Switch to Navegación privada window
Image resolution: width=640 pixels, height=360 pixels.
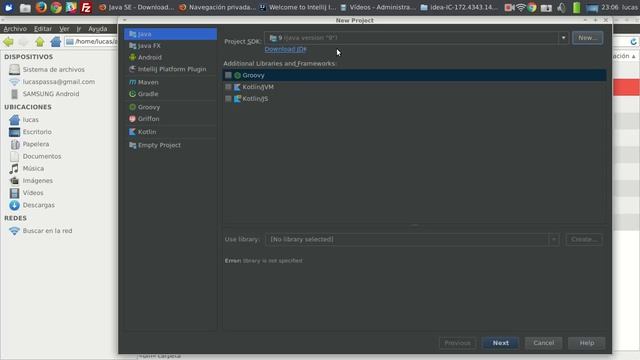pyautogui.click(x=218, y=7)
